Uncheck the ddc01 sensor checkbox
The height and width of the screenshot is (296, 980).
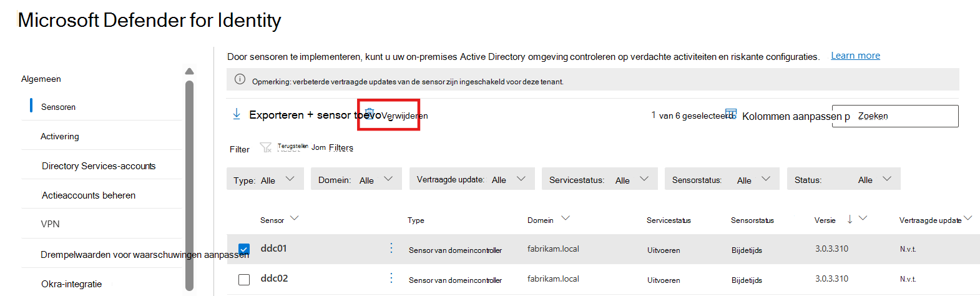pyautogui.click(x=244, y=249)
